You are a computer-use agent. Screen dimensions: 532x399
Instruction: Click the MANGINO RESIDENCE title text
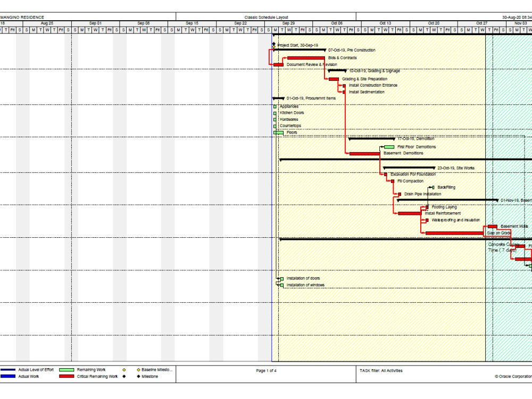click(x=22, y=18)
